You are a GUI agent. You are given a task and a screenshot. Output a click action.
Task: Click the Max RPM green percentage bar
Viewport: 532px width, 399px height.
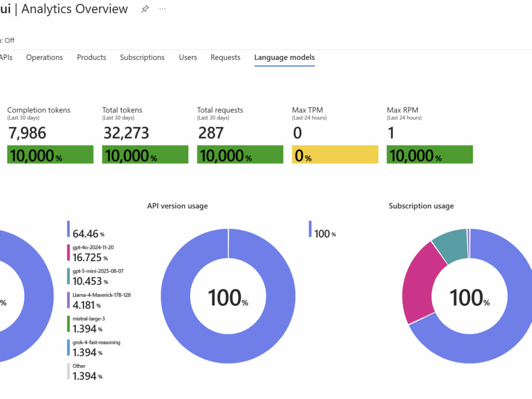click(x=429, y=155)
